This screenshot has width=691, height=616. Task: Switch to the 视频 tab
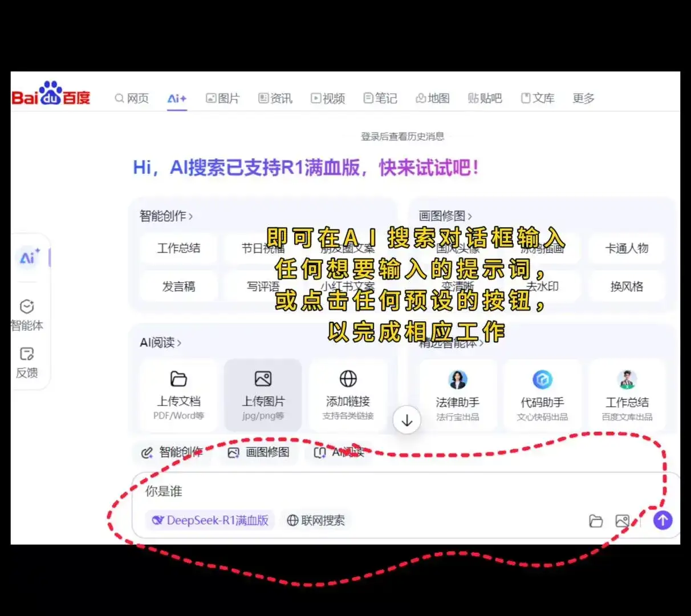click(328, 98)
